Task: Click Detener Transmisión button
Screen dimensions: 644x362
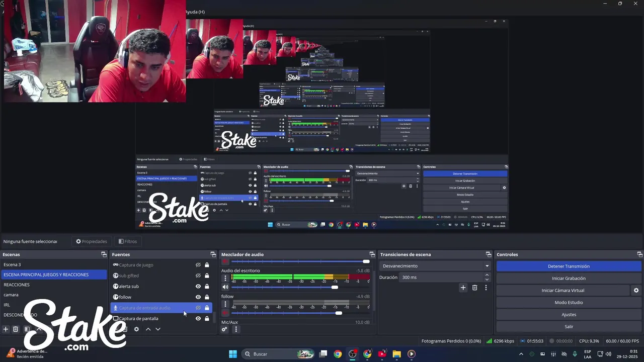Action: pos(569,266)
